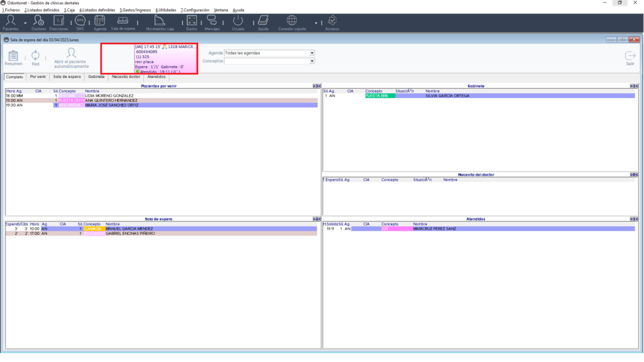Click the green PUESTA BRK concept cell
644x362 pixels.
coord(380,96)
